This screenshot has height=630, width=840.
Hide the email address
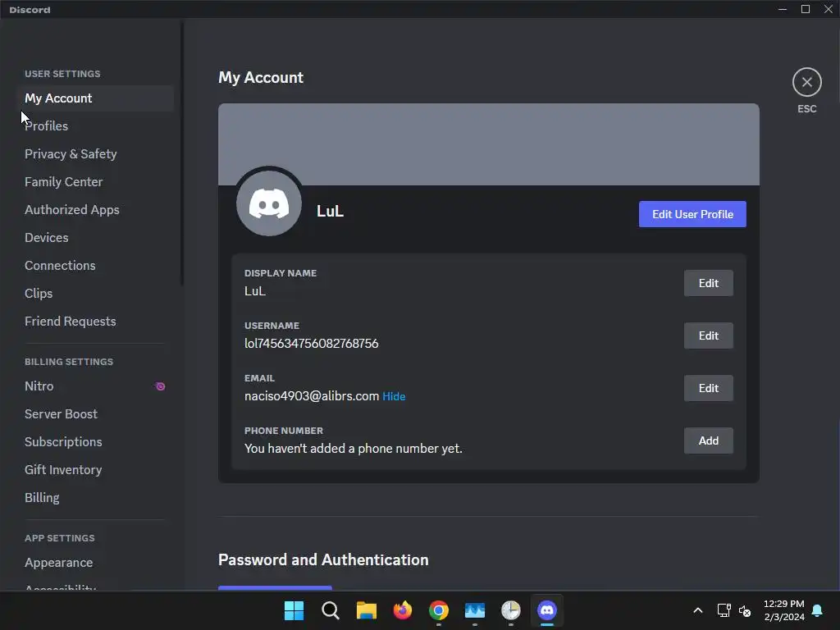point(394,396)
